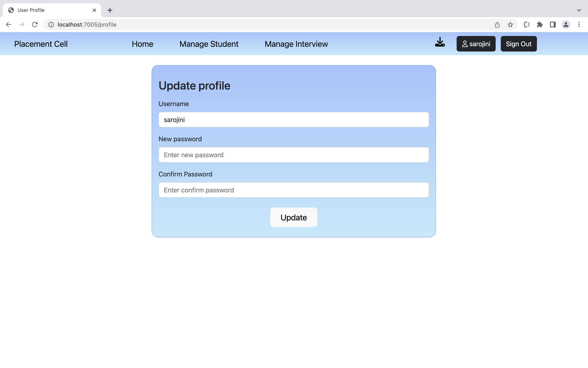Click the browser profile avatar icon
This screenshot has width=588, height=368.
(x=566, y=24)
